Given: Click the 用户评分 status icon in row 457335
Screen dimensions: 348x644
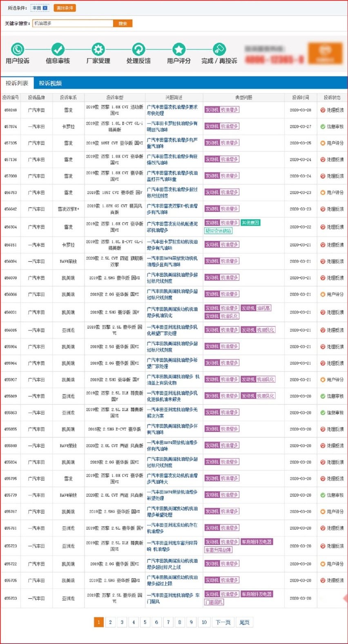Looking at the screenshot, I should click(323, 143).
